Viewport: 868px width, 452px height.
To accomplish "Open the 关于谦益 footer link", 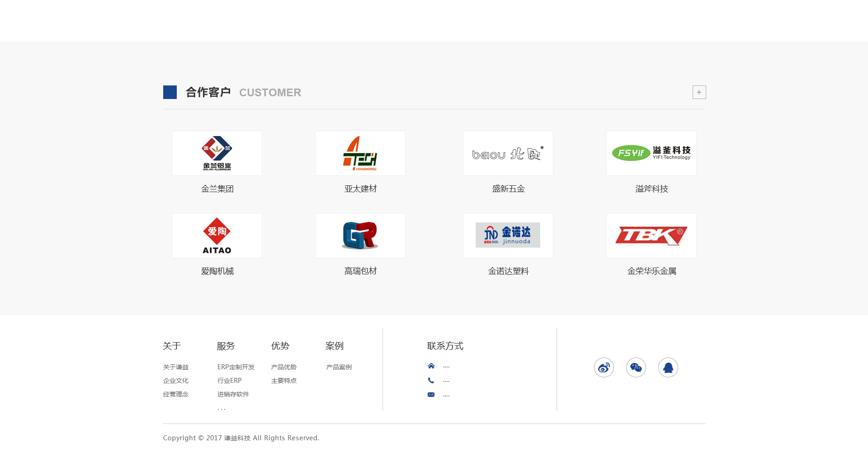I will click(176, 367).
